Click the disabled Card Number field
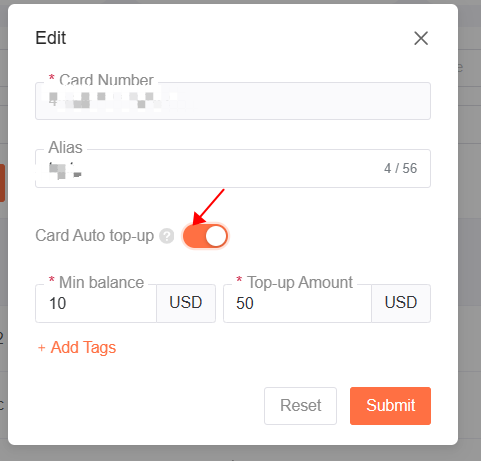 click(233, 101)
